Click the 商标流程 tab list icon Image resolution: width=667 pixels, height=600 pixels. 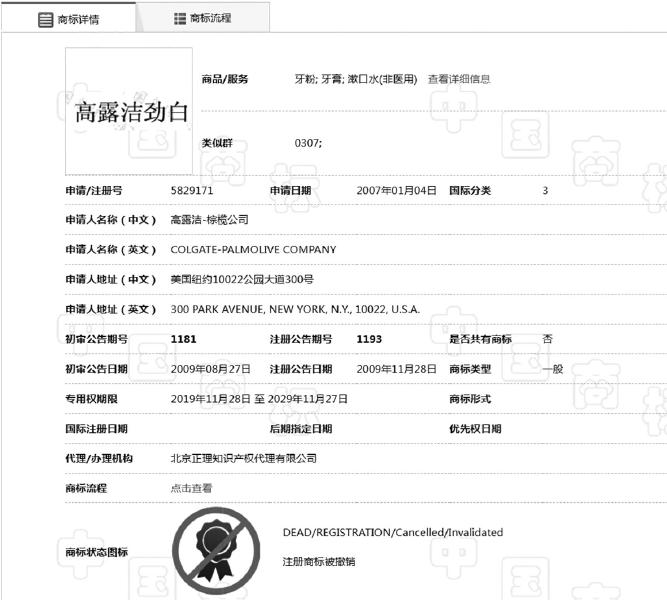point(180,18)
